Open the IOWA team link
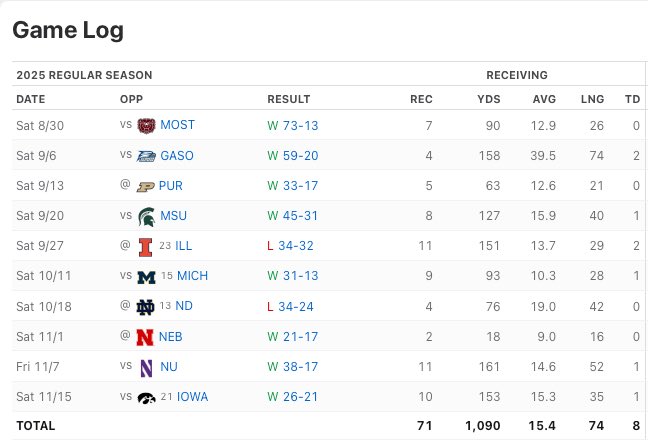Viewport: 648px width, 446px height. pos(192,397)
